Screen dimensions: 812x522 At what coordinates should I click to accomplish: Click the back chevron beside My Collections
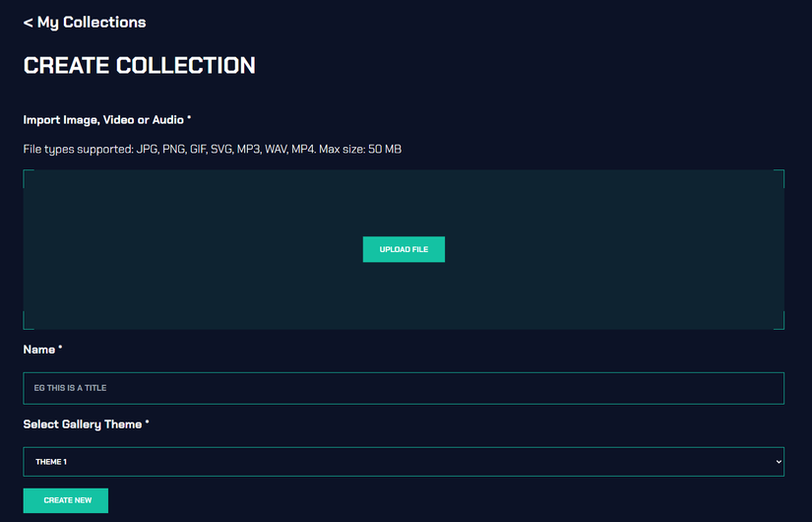(28, 22)
